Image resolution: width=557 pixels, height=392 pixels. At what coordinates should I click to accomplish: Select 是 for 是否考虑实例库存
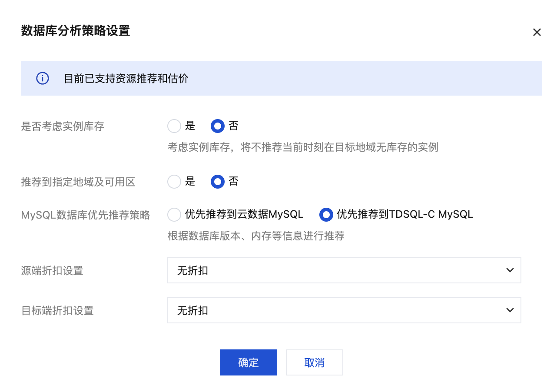click(174, 126)
